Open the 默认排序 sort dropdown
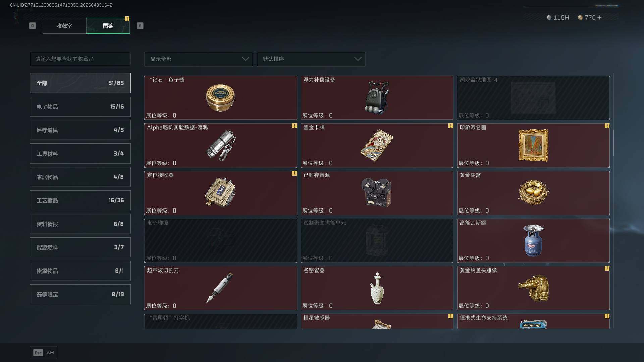Screen dimensions: 644x362 coord(311,59)
